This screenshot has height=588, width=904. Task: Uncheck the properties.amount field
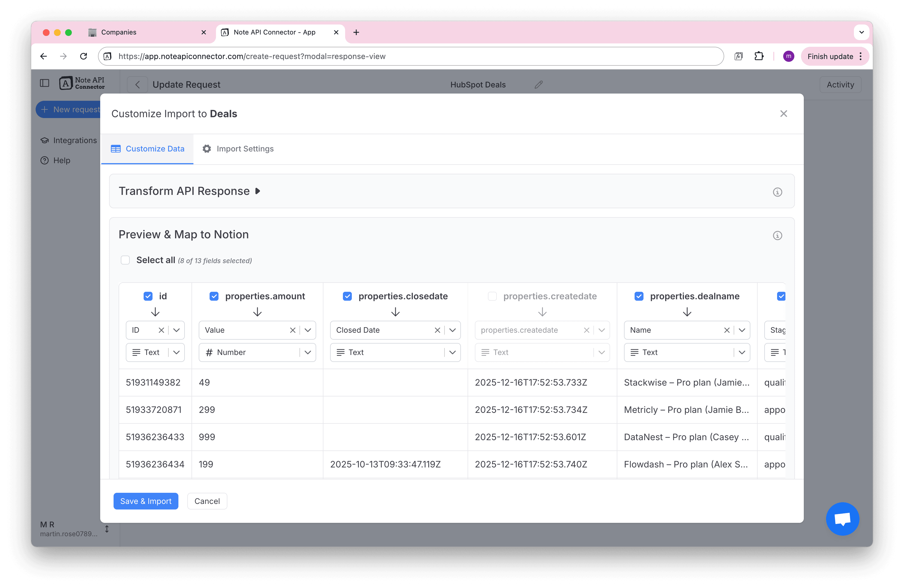pos(214,296)
